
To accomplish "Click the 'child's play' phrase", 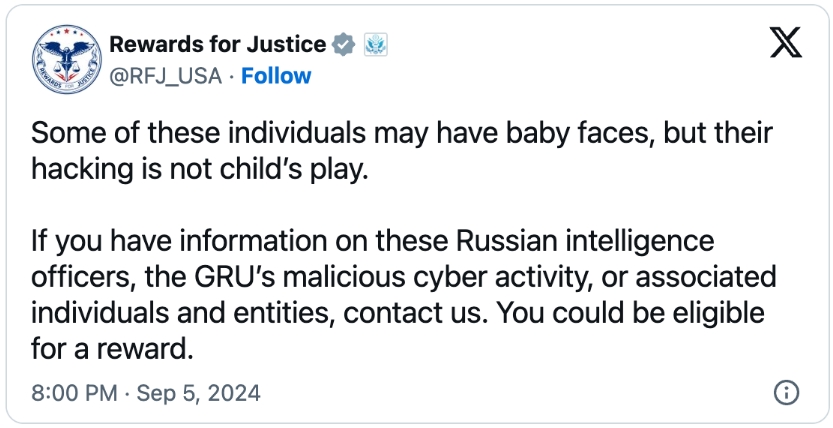I will point(309,169).
